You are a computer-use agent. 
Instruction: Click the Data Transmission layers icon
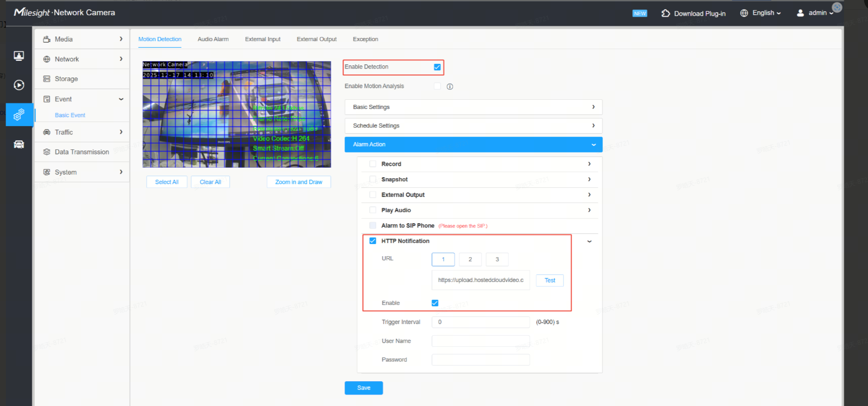click(47, 152)
